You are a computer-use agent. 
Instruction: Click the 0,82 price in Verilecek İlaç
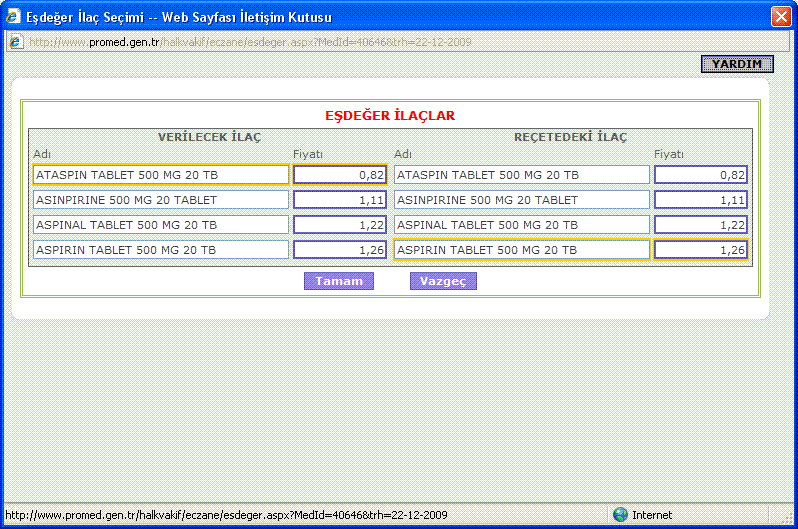340,175
